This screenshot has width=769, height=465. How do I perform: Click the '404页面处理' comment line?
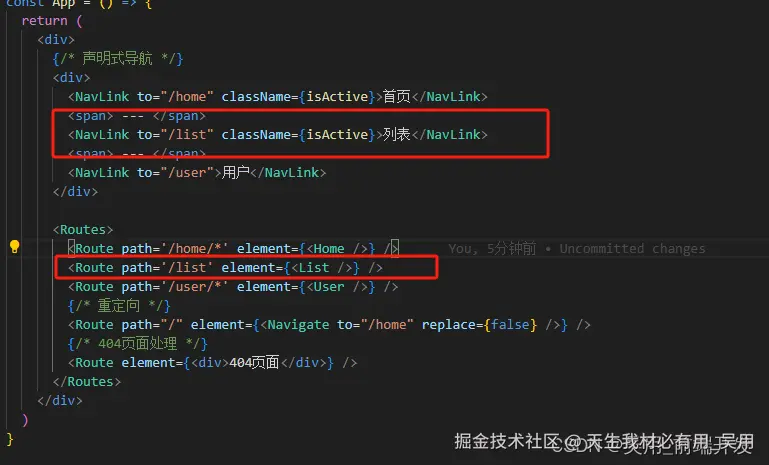pos(137,343)
